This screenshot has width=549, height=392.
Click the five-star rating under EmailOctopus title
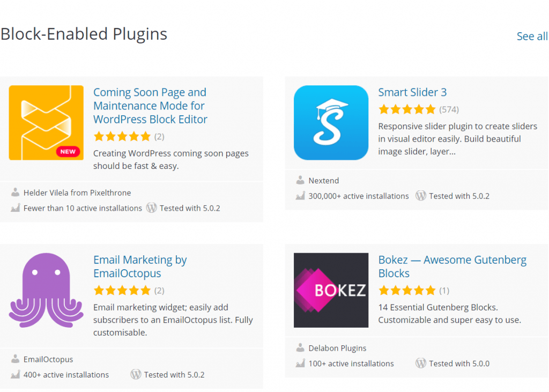[122, 291]
